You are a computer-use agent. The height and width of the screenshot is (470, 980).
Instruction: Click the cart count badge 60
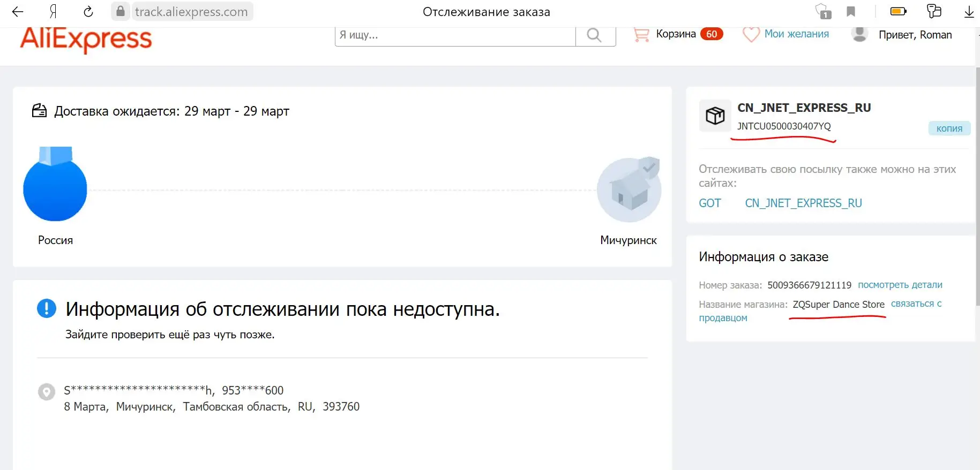pyautogui.click(x=712, y=34)
